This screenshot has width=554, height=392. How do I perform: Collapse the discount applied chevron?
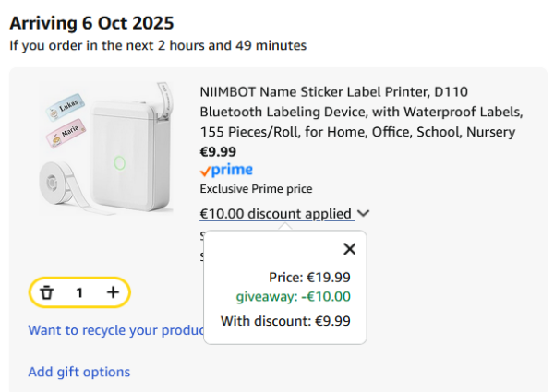(364, 214)
